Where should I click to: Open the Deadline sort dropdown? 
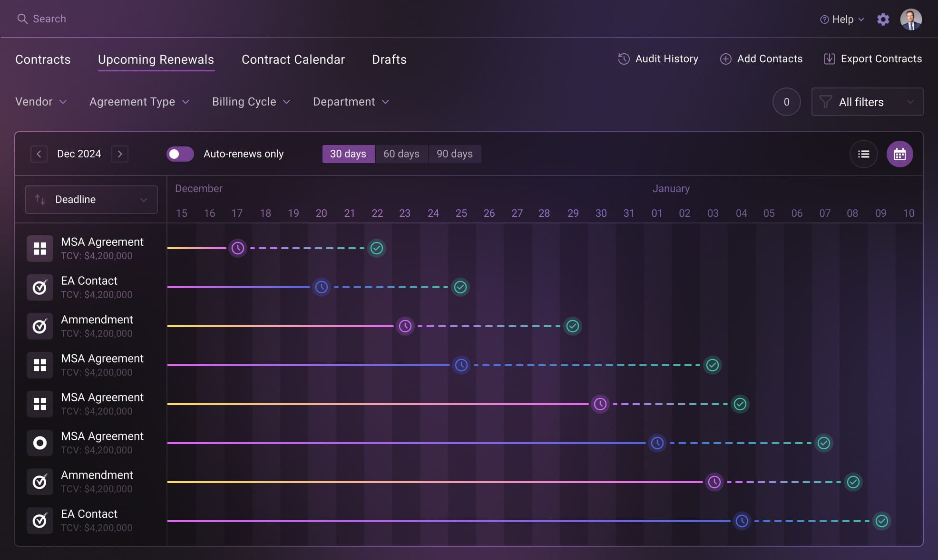(91, 200)
